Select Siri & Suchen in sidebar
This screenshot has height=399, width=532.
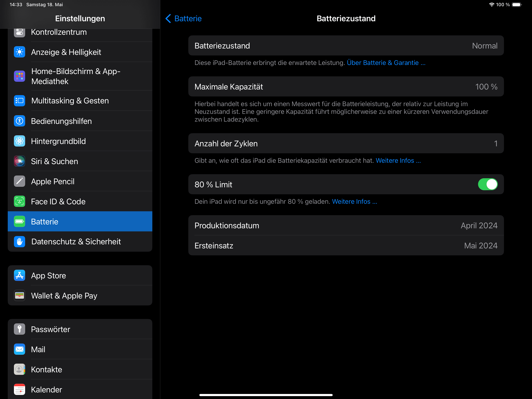click(80, 161)
